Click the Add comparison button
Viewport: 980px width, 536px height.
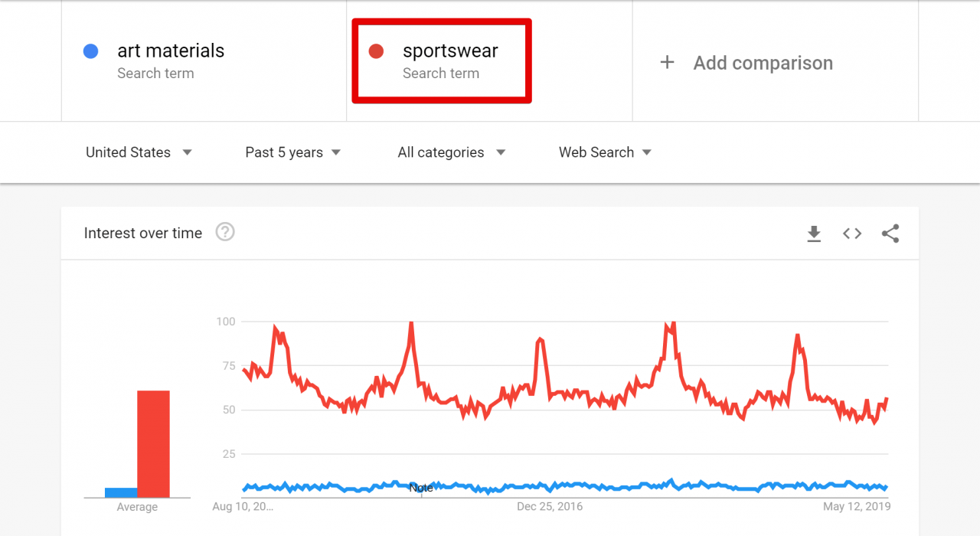point(746,63)
